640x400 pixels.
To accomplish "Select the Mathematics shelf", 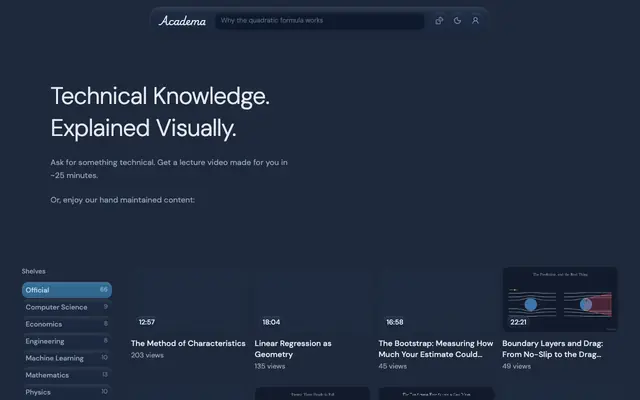I will 67,375.
